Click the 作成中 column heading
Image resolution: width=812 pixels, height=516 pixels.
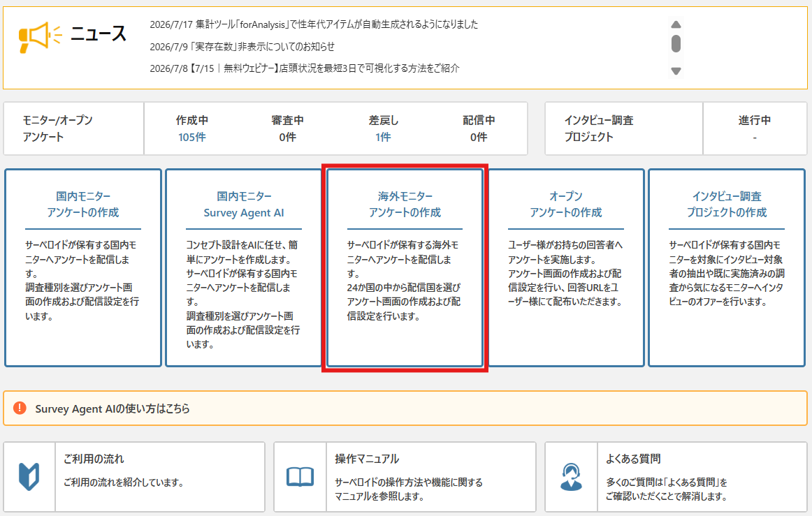click(x=191, y=120)
